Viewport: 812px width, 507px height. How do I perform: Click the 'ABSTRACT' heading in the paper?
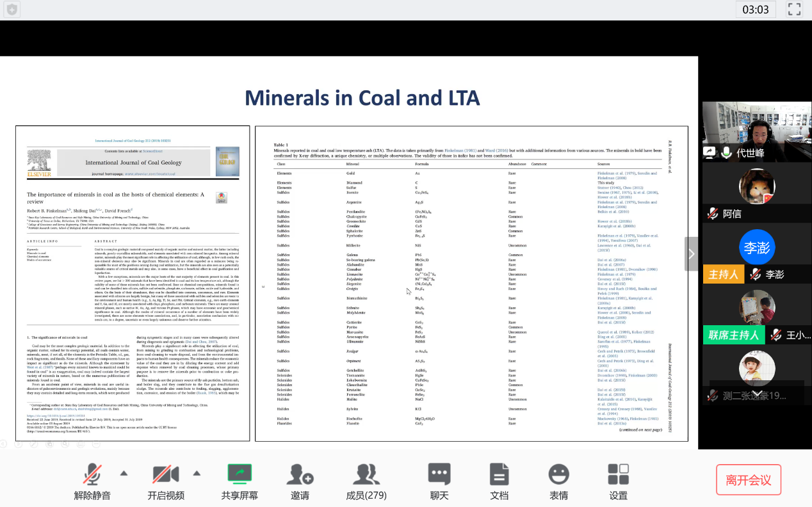click(x=106, y=241)
